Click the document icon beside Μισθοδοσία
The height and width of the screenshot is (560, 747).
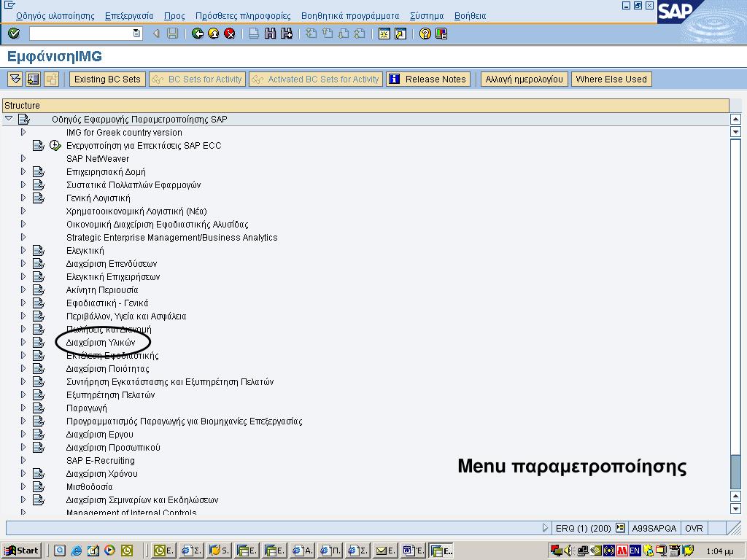(x=39, y=486)
